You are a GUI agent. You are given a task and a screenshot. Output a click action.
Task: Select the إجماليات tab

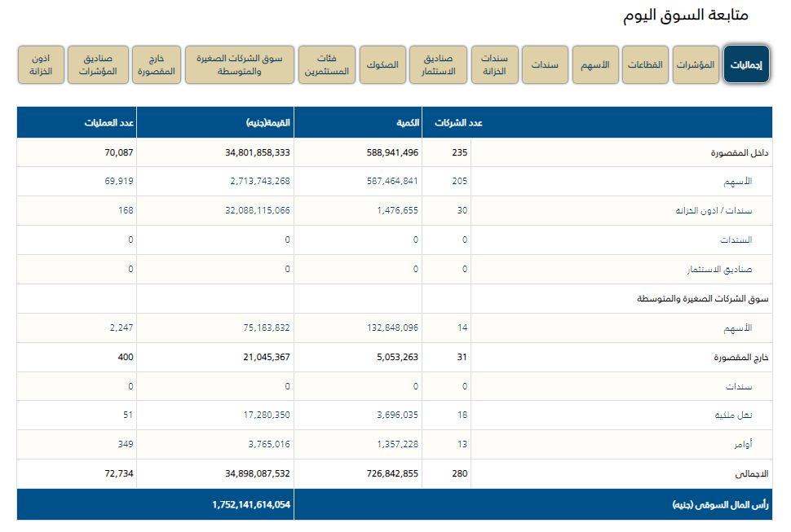coord(746,65)
